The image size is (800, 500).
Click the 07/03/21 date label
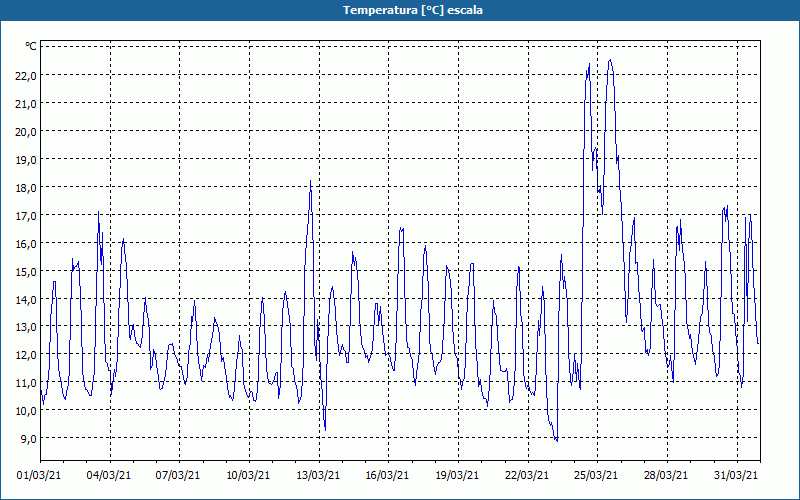point(178,475)
